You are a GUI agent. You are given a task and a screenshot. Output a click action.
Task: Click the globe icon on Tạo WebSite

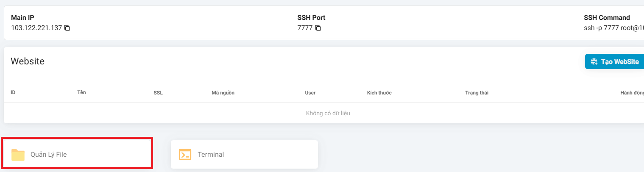594,61
